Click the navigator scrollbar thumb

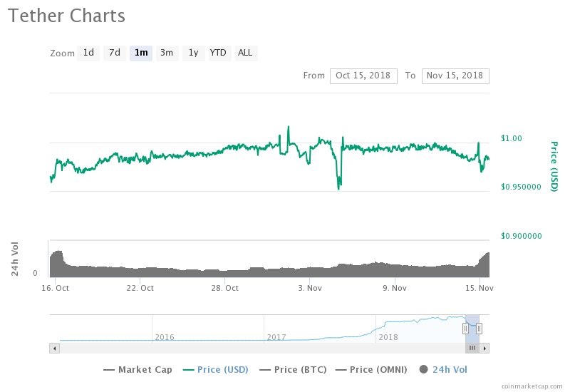point(472,349)
